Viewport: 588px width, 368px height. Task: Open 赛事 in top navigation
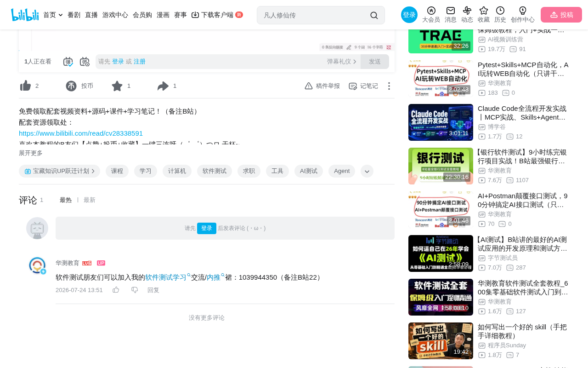click(x=181, y=15)
